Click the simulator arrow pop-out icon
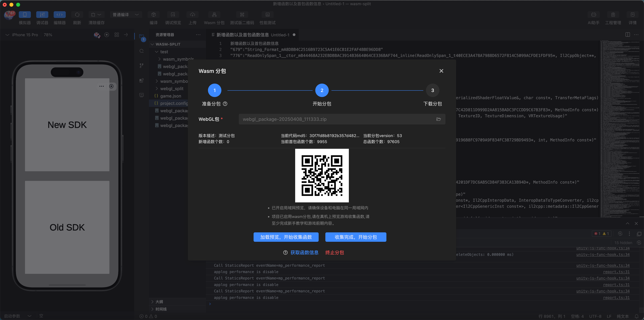 click(126, 35)
